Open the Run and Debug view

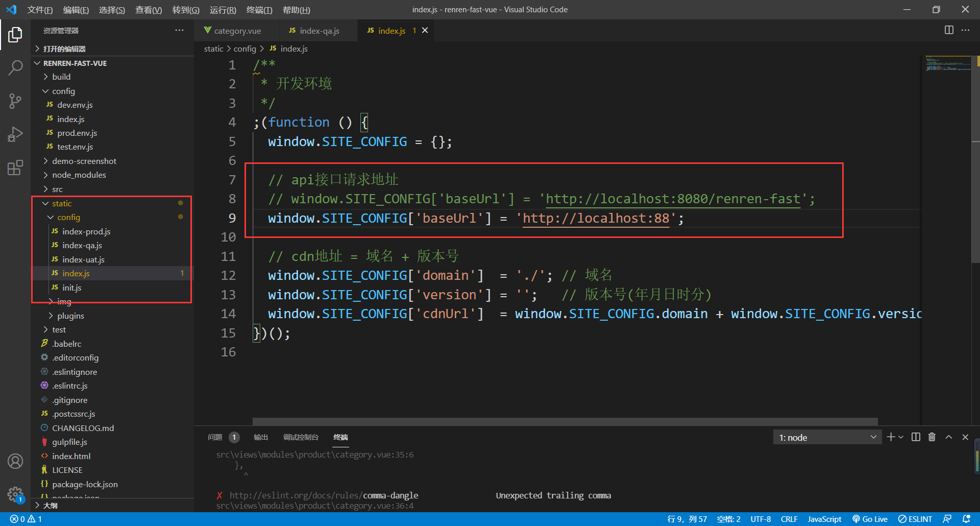(15, 134)
